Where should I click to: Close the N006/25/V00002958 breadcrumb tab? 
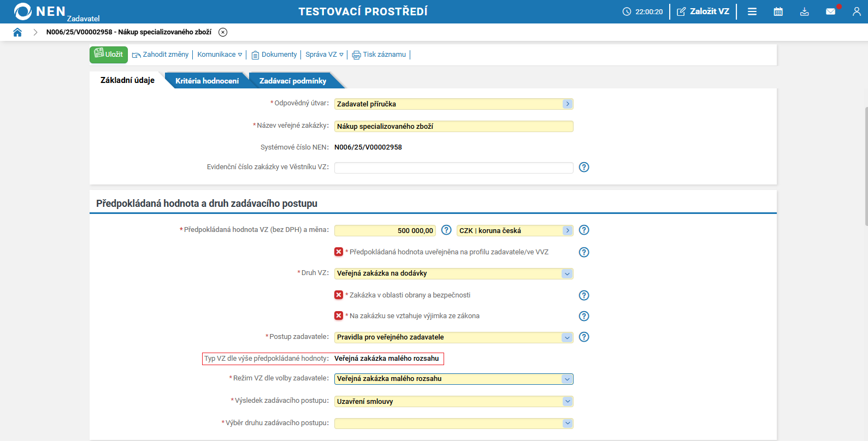coord(223,32)
